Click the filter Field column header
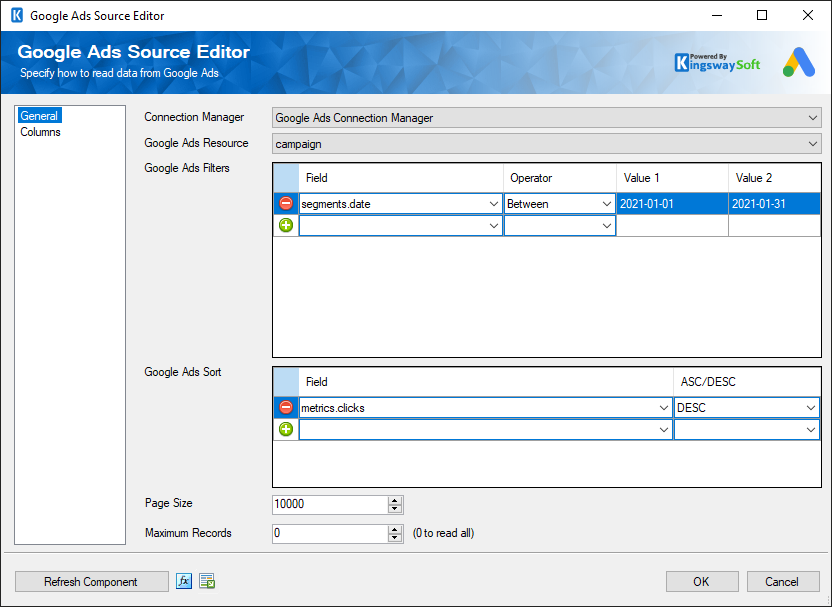Screen dimensions: 832x607 tap(401, 178)
